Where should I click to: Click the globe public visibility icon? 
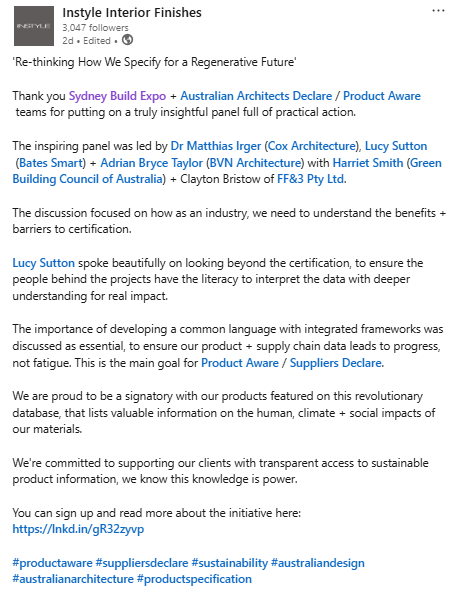128,40
